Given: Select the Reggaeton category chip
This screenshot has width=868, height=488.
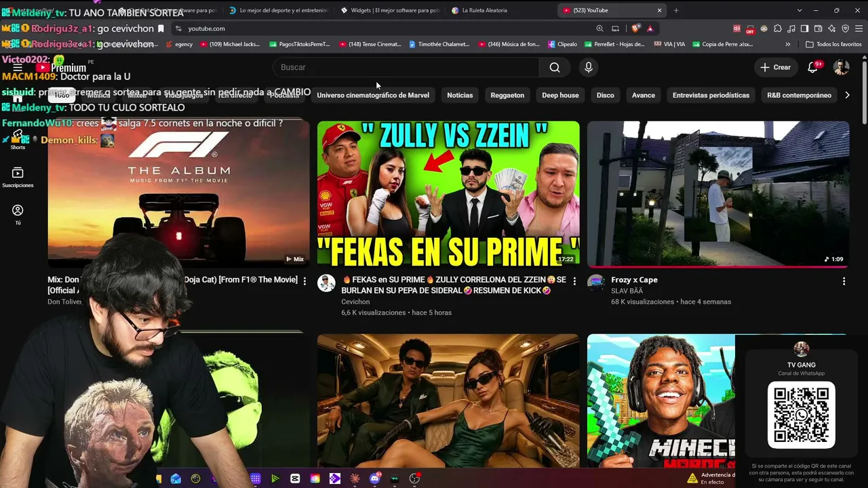Looking at the screenshot, I should click(x=507, y=95).
